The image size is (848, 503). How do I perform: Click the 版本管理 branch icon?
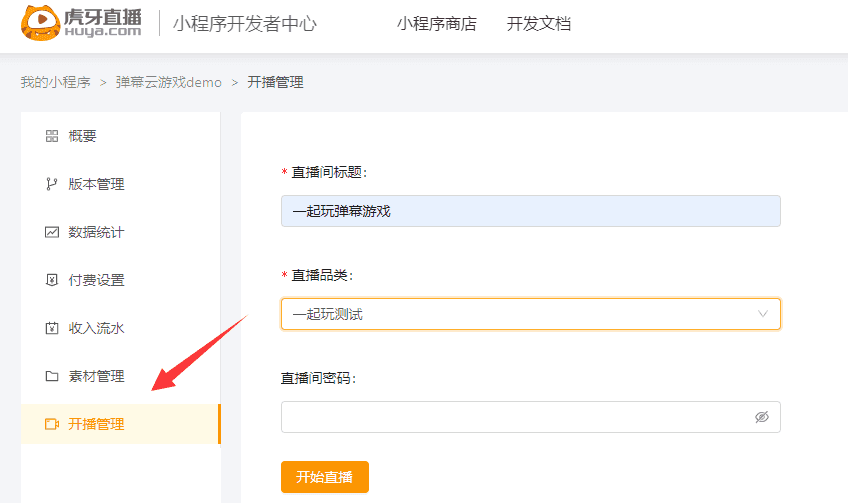pos(52,184)
